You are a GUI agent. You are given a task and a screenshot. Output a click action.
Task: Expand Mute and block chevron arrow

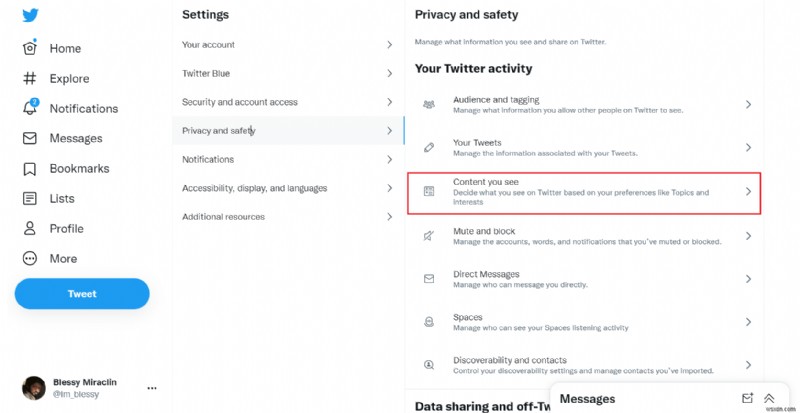[x=748, y=236]
